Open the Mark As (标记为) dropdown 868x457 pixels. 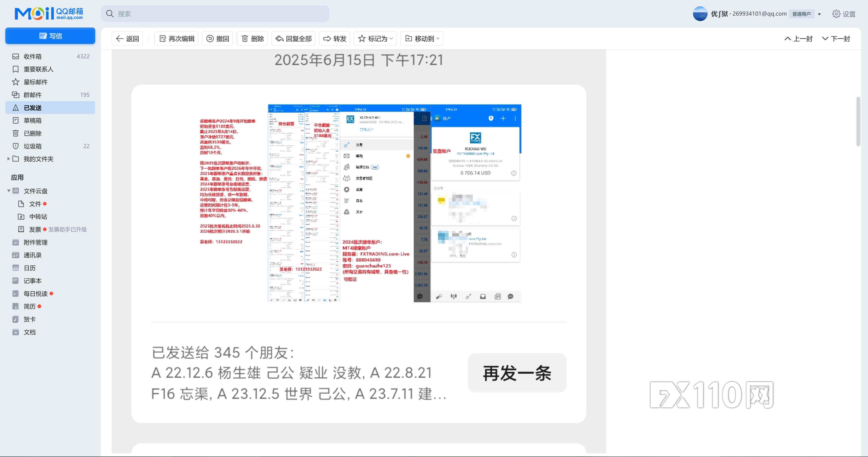coord(375,38)
